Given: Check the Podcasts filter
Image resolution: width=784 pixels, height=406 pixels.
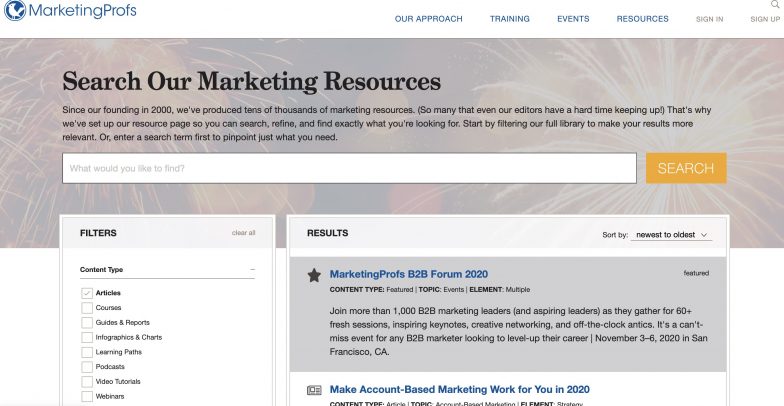Looking at the screenshot, I should click(87, 366).
